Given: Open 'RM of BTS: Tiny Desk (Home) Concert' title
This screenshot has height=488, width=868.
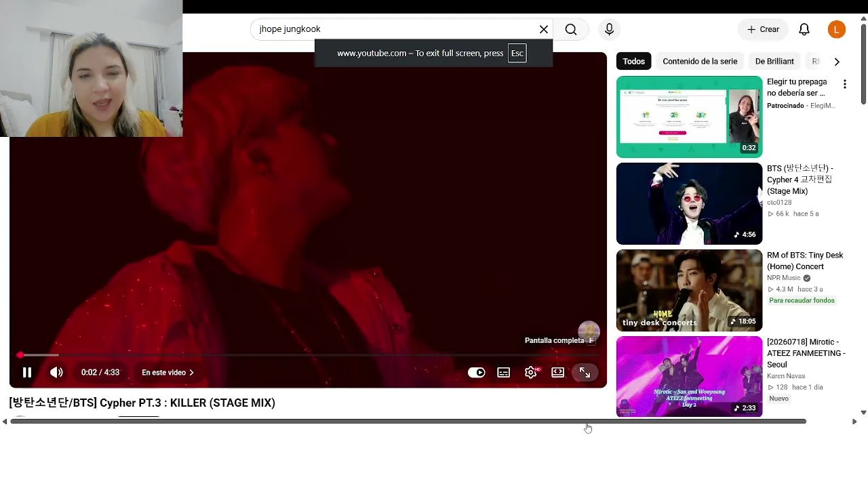Looking at the screenshot, I should coord(805,261).
